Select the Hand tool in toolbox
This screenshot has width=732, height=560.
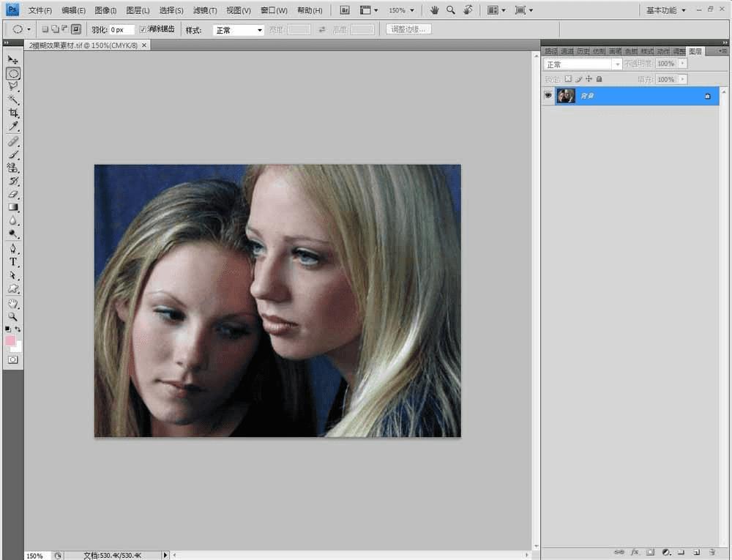tap(13, 303)
